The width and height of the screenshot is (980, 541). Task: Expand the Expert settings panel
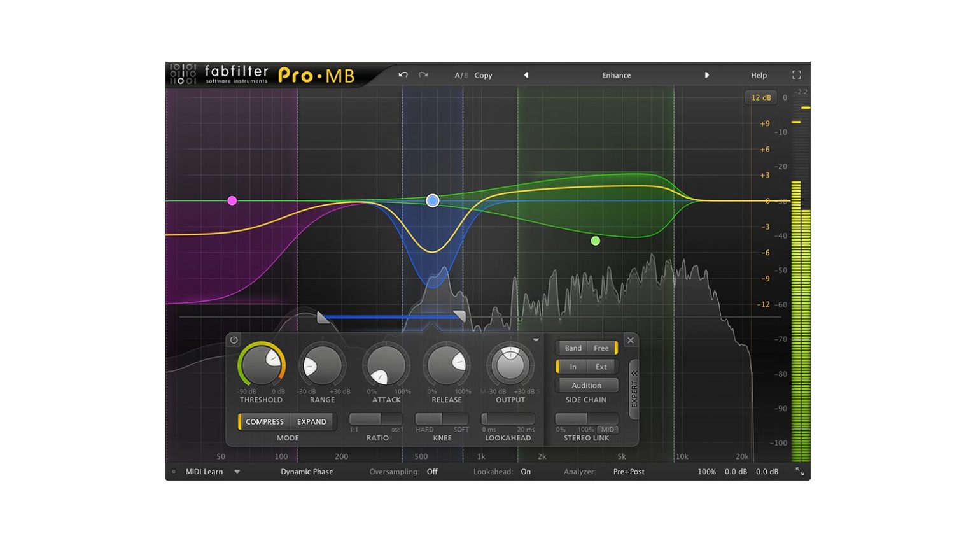click(634, 390)
